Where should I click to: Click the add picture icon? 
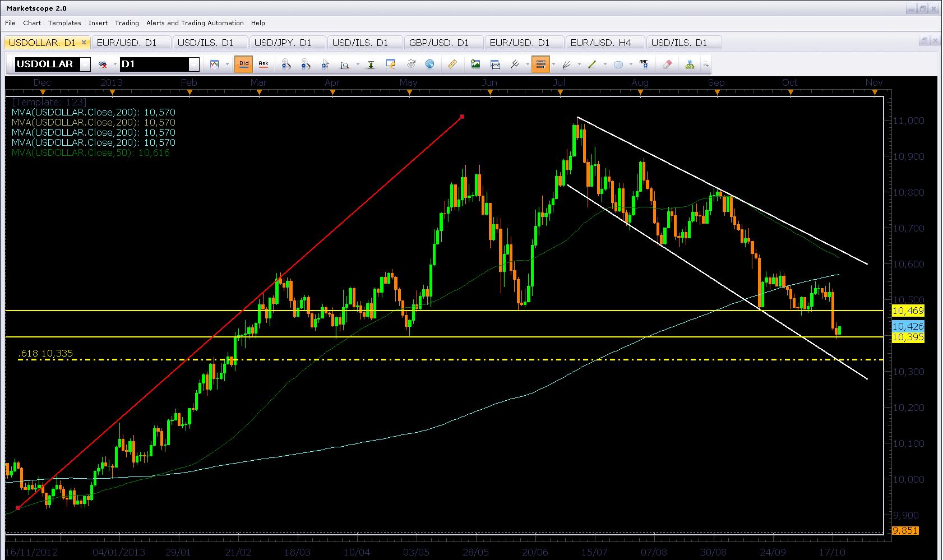pos(475,64)
